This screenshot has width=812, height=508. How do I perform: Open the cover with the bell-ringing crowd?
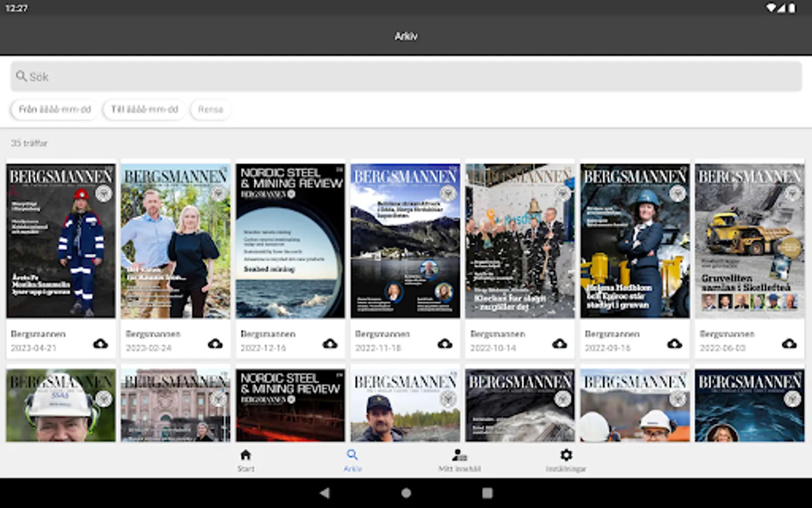click(520, 241)
